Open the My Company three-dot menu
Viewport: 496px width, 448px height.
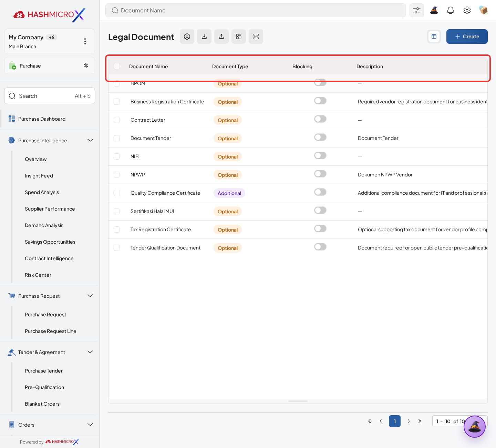85,41
